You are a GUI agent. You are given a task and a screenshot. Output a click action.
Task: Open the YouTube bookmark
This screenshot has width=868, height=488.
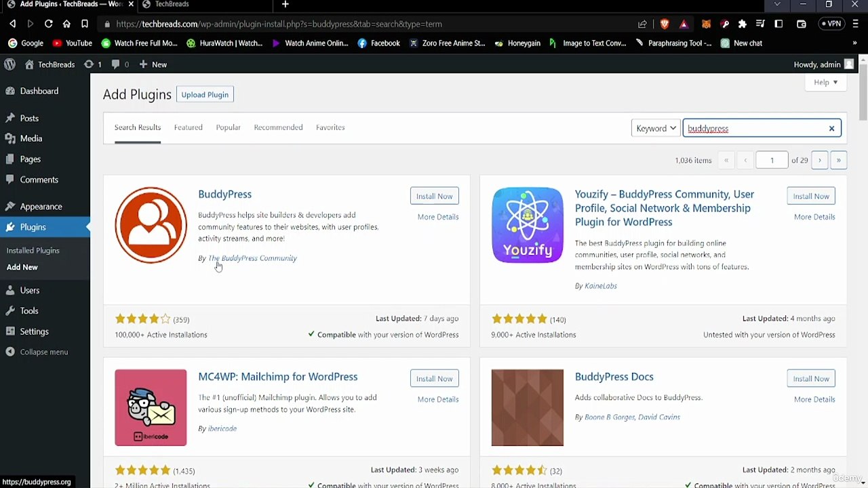72,43
